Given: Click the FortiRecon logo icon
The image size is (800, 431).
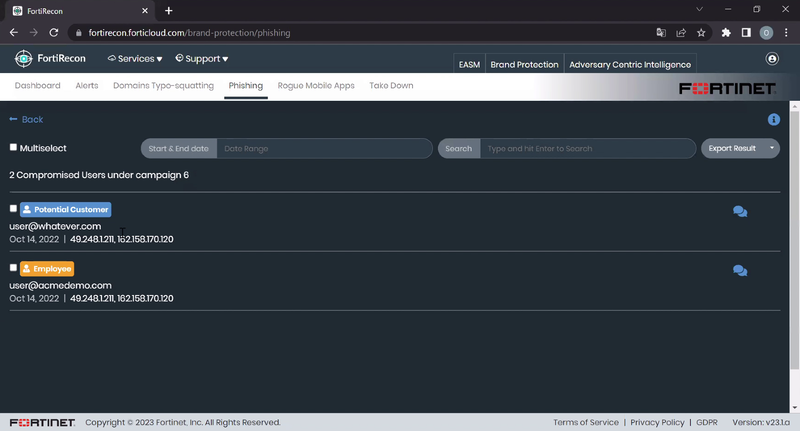Looking at the screenshot, I should coord(23,59).
